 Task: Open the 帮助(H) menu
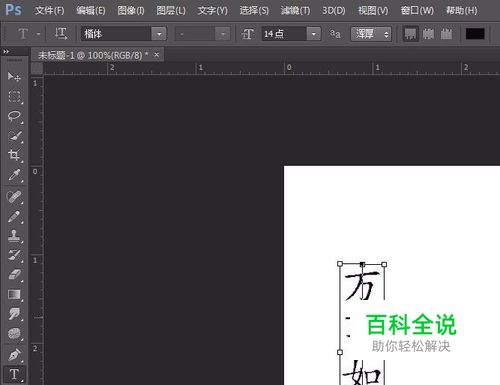pos(462,11)
